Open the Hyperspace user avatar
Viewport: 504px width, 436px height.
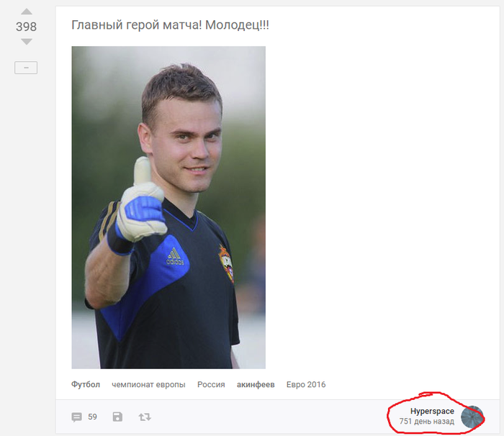(472, 417)
